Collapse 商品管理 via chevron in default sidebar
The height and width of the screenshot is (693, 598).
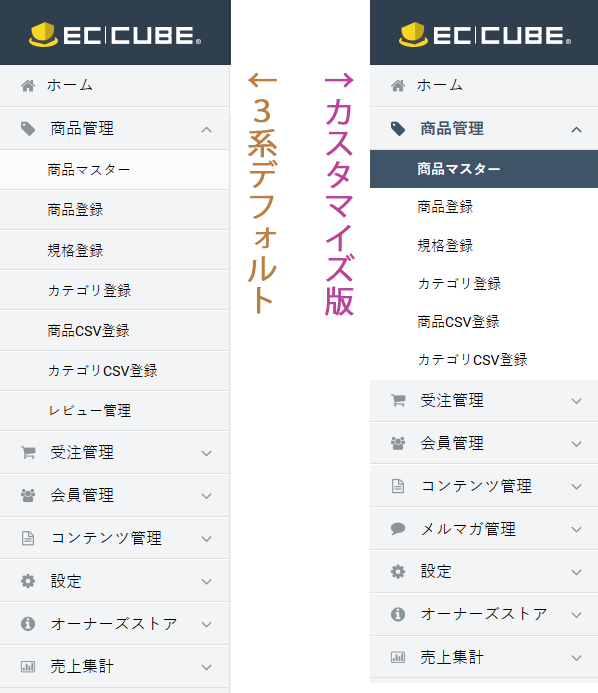coord(206,129)
